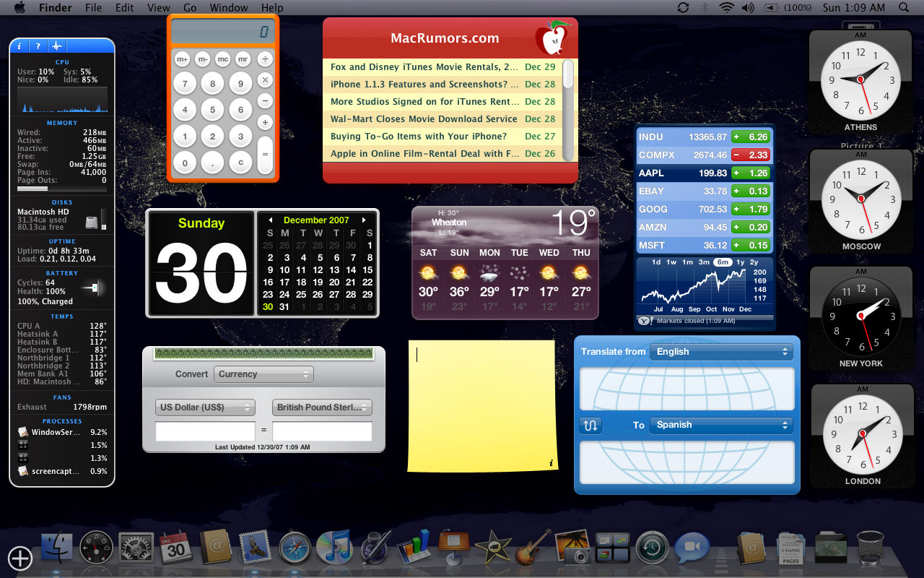924x578 pixels.
Task: Select AAPL row in Stocks widget
Action: (704, 173)
